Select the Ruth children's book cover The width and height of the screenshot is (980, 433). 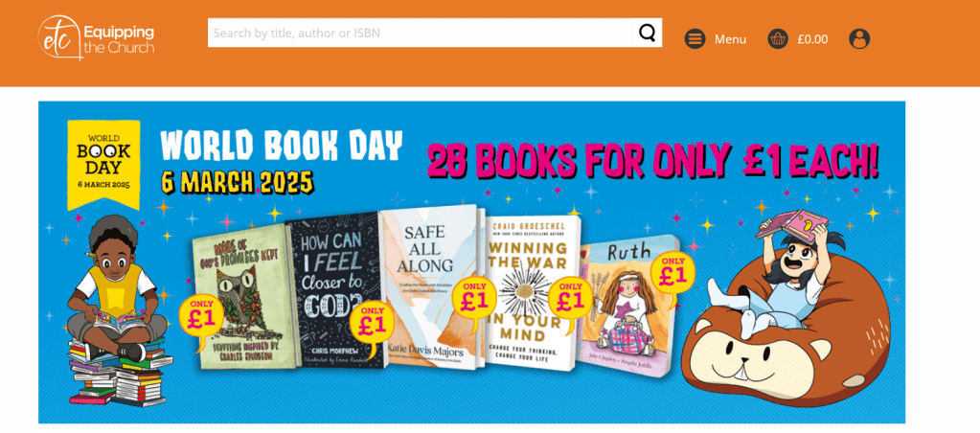627,307
